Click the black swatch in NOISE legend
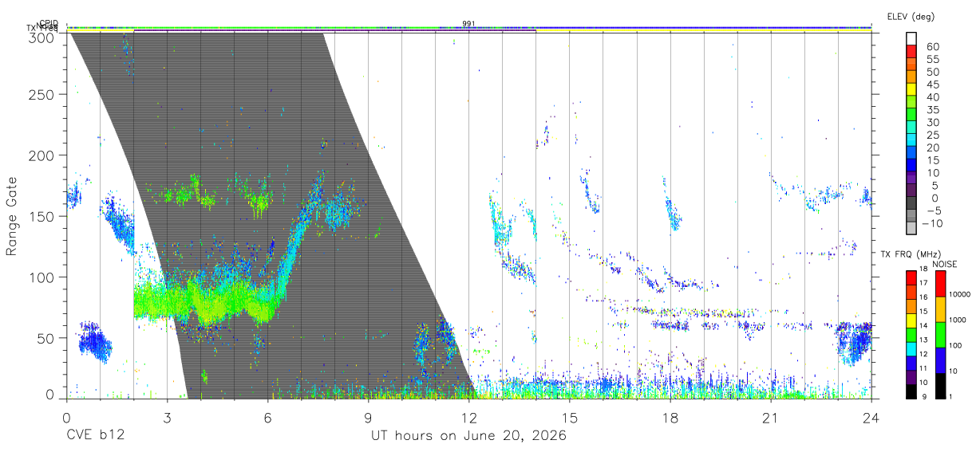The height and width of the screenshot is (452, 980). pos(941,386)
